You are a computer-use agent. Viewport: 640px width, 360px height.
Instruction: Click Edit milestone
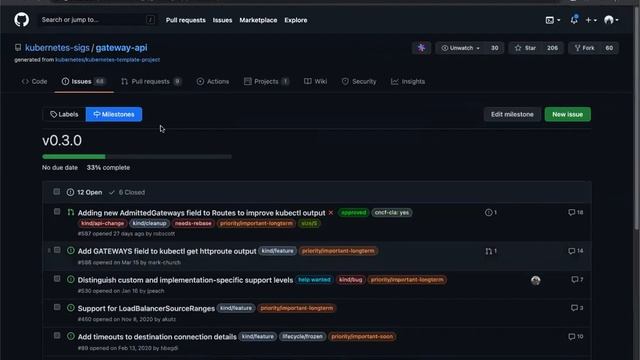pos(512,114)
